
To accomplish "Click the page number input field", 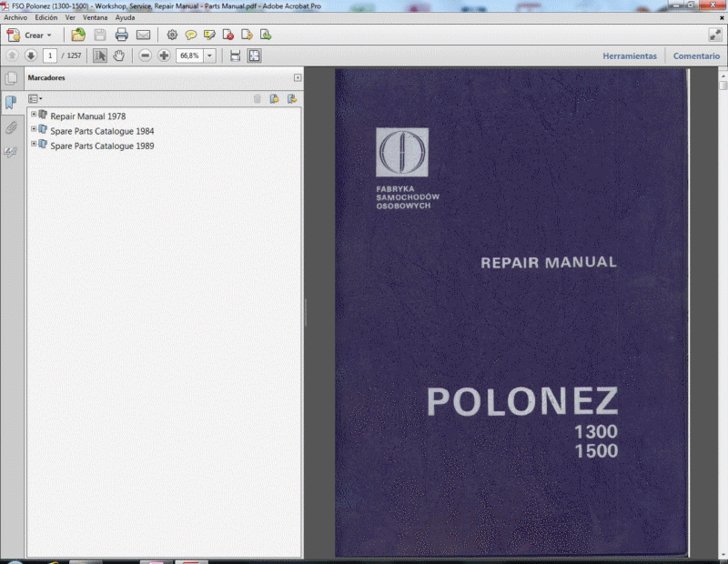I will (50, 55).
